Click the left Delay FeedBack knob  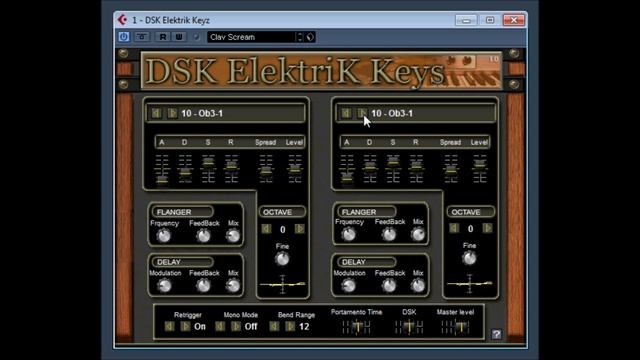(203, 285)
